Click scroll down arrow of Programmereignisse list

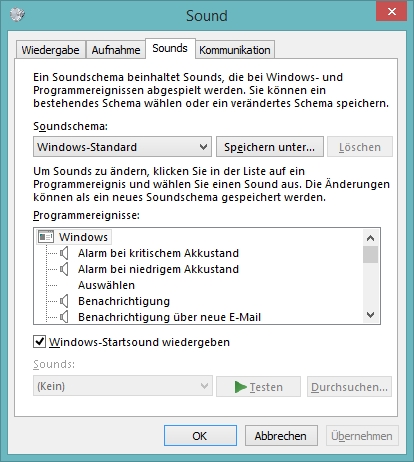point(370,314)
